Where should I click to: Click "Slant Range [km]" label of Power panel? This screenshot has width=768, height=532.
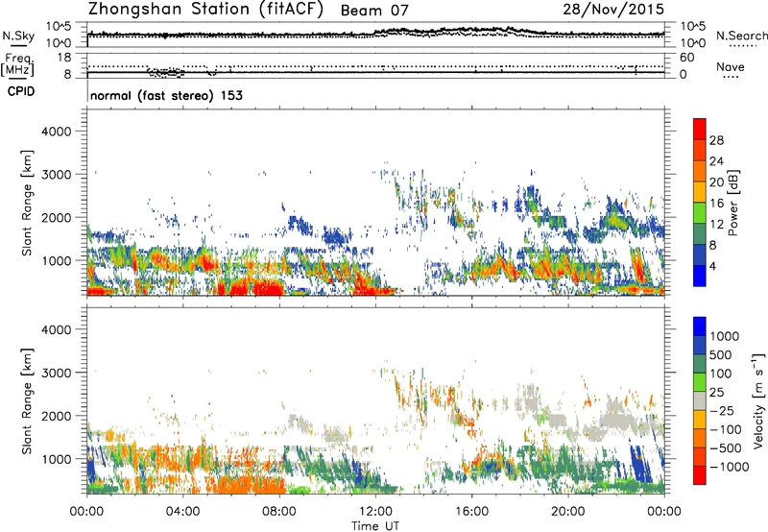pyautogui.click(x=27, y=203)
